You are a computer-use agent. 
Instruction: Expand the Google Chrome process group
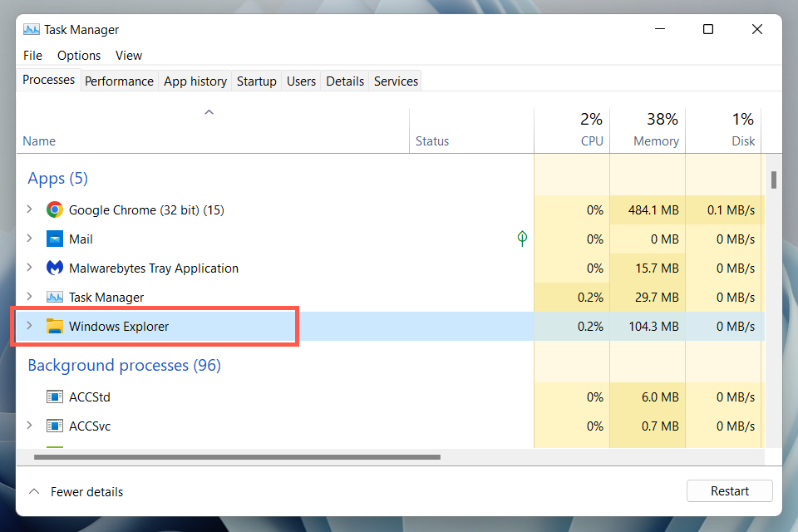pos(30,210)
